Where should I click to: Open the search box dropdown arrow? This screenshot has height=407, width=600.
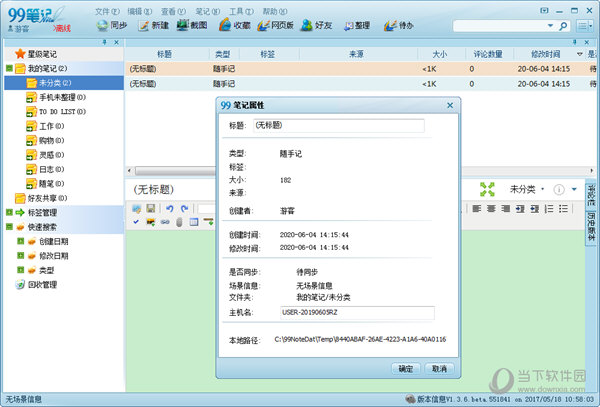550,26
